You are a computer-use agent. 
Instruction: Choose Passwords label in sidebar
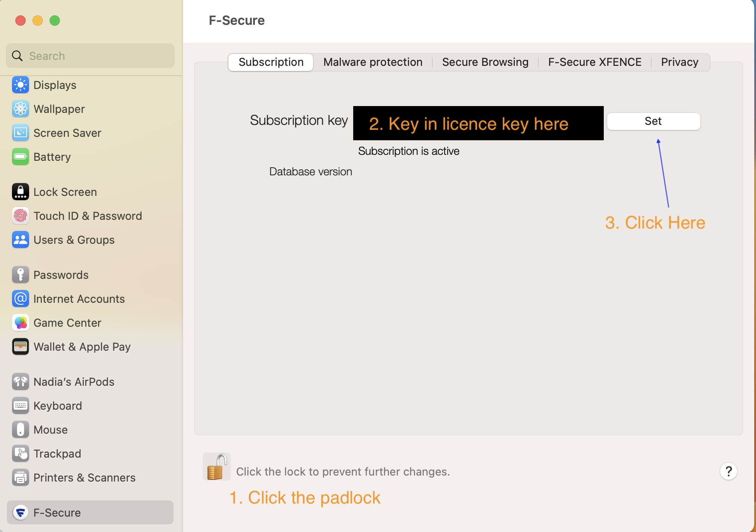(x=61, y=275)
